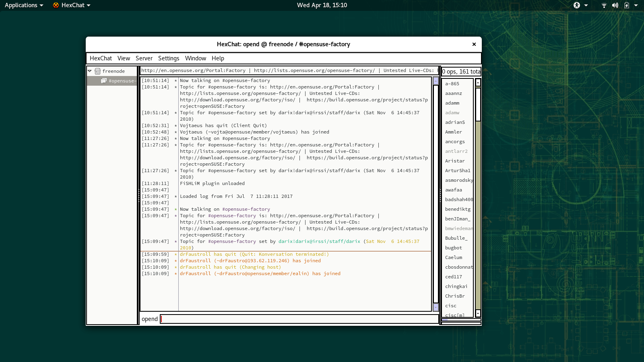Viewport: 644px width, 362px height.
Task: Expand the system menu arrow
Action: (636, 5)
